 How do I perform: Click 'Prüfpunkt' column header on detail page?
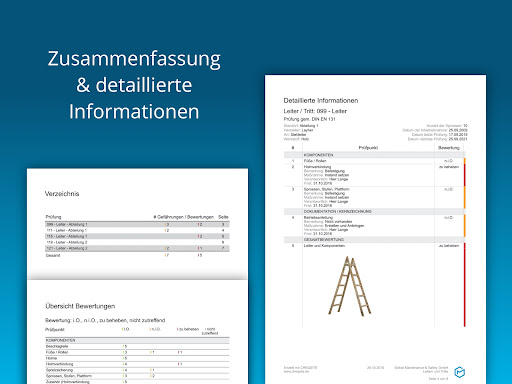click(368, 148)
